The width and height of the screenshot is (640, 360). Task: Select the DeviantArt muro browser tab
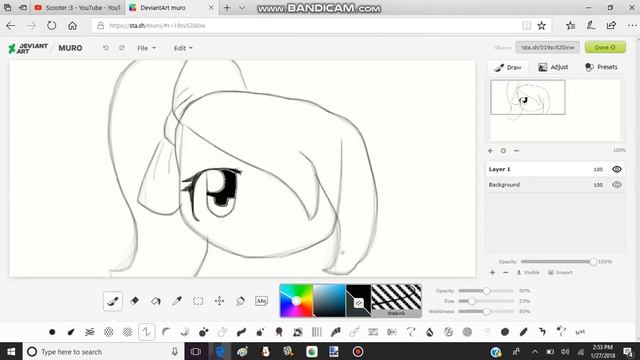(171, 8)
